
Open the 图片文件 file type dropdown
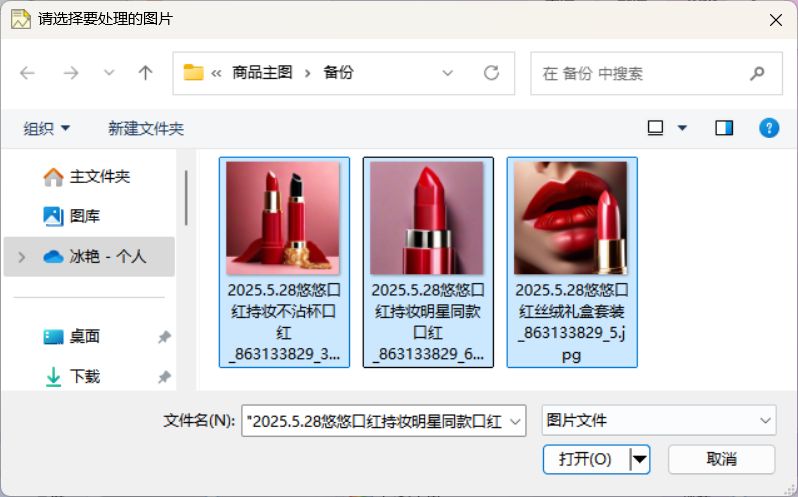pos(659,421)
